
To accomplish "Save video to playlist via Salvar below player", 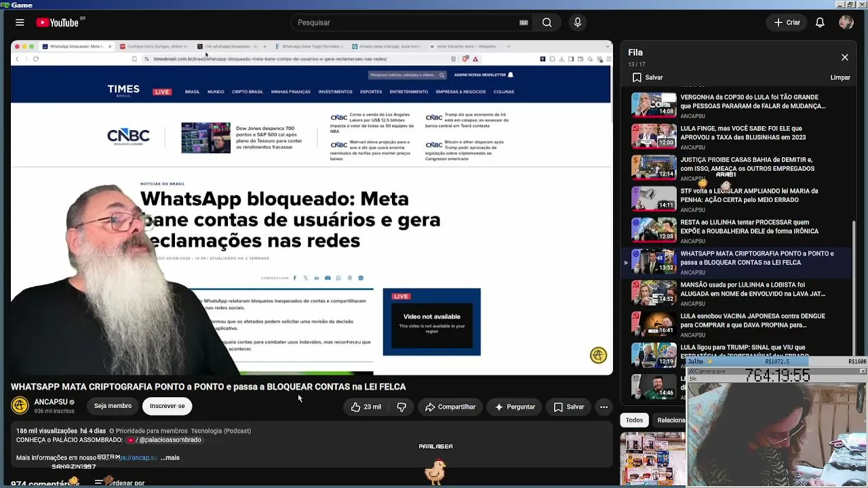I will point(569,407).
